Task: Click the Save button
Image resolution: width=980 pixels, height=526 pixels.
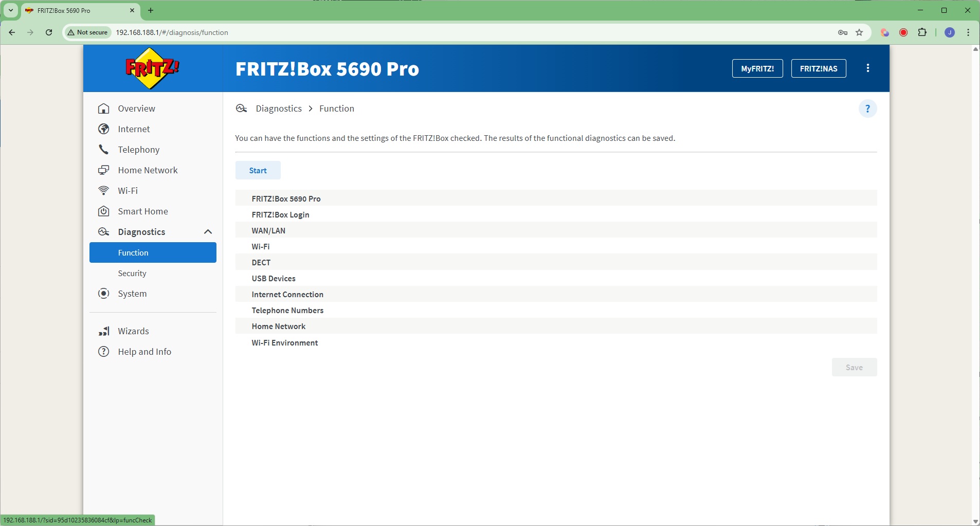Action: [x=855, y=367]
